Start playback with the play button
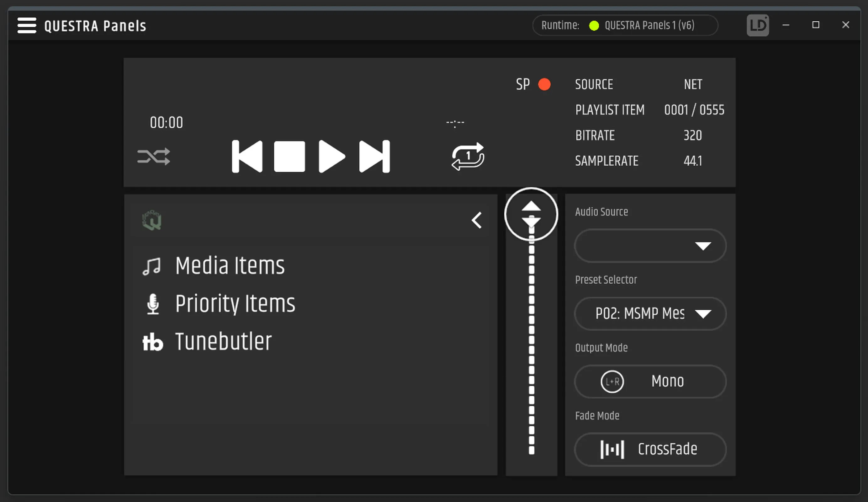 coord(331,157)
